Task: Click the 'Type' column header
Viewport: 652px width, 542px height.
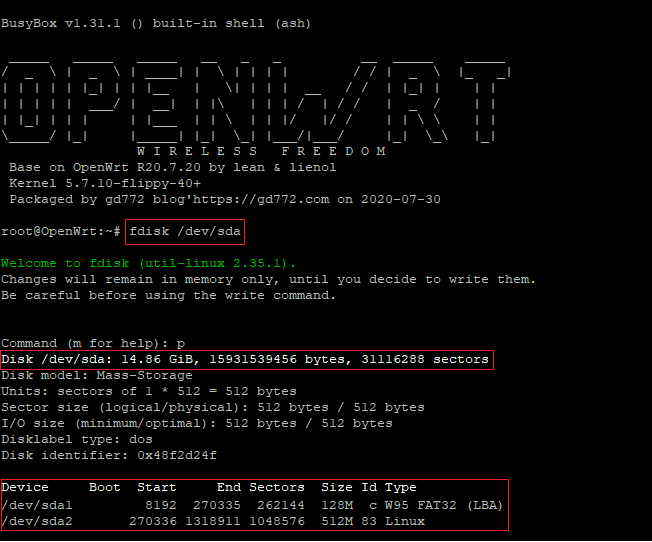Action: [400, 488]
